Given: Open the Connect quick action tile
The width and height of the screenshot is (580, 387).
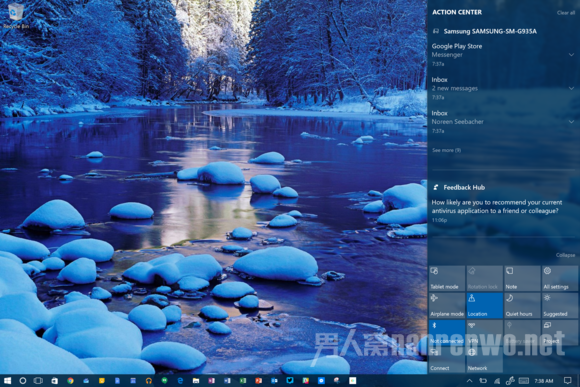Looking at the screenshot, I should [447, 360].
